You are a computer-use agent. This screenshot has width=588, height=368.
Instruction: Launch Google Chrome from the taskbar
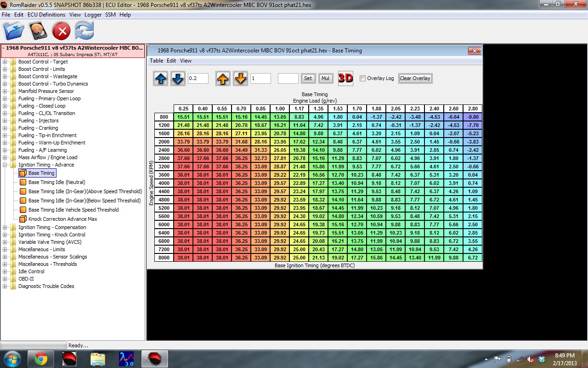coord(40,359)
